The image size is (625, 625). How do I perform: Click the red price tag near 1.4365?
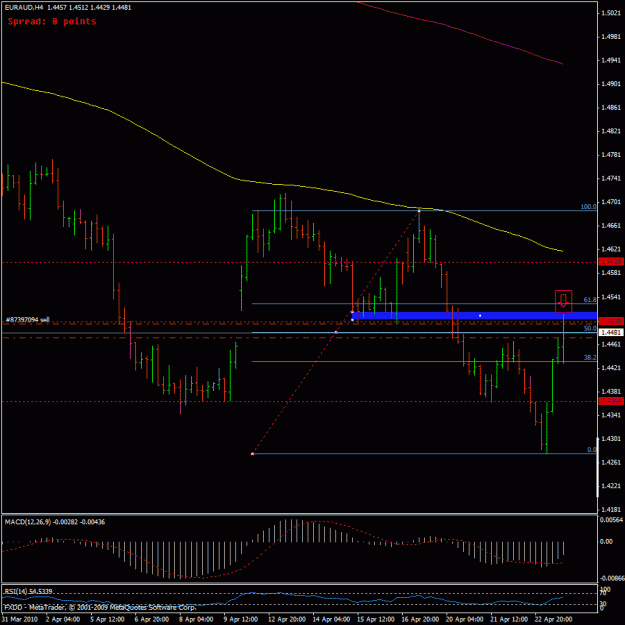[611, 401]
